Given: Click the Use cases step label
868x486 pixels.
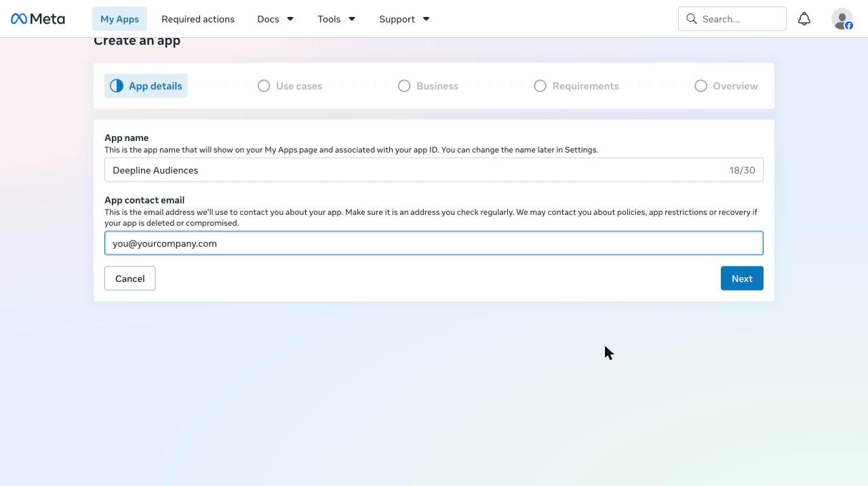Looking at the screenshot, I should [x=299, y=86].
